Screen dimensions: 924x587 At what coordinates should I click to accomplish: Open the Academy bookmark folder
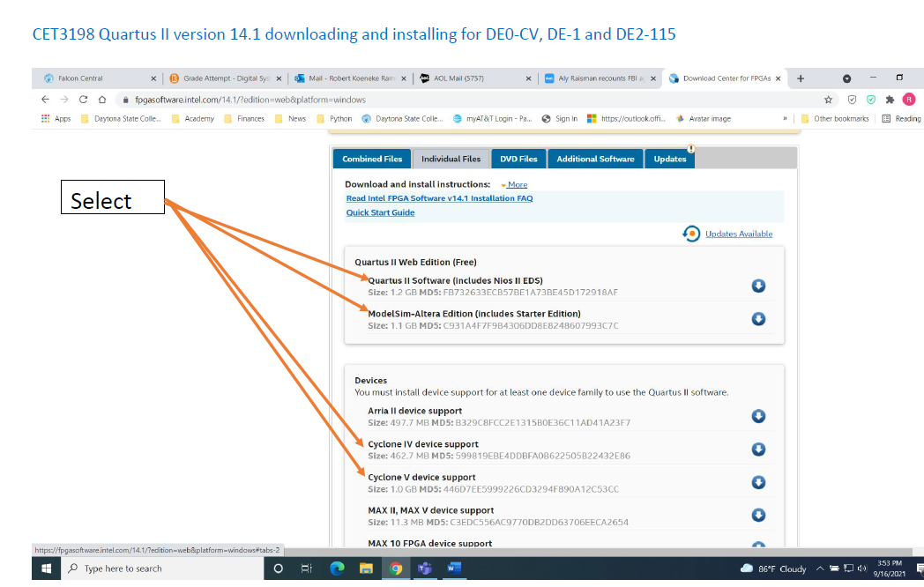tap(193, 118)
